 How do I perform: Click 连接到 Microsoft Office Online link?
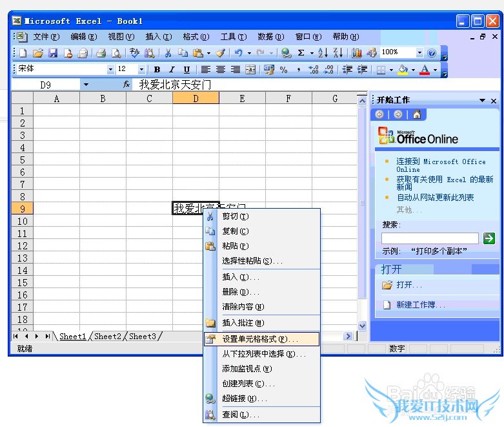[x=441, y=165]
